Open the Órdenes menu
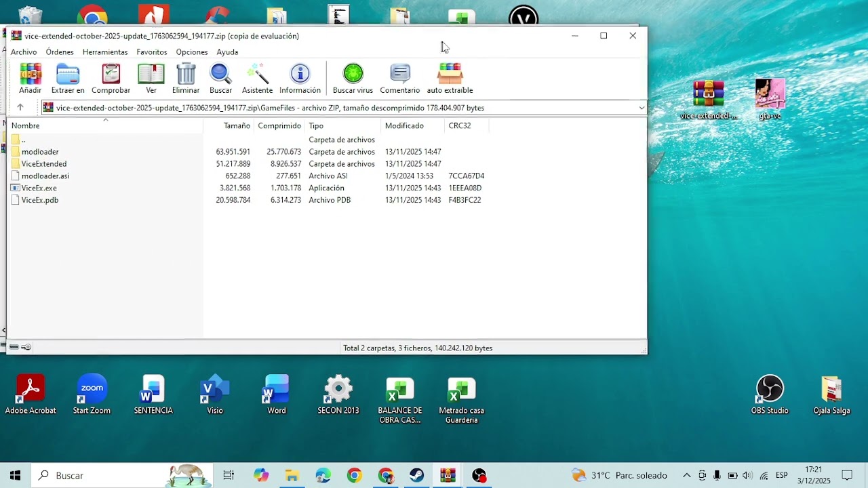The width and height of the screenshot is (868, 488). [60, 52]
